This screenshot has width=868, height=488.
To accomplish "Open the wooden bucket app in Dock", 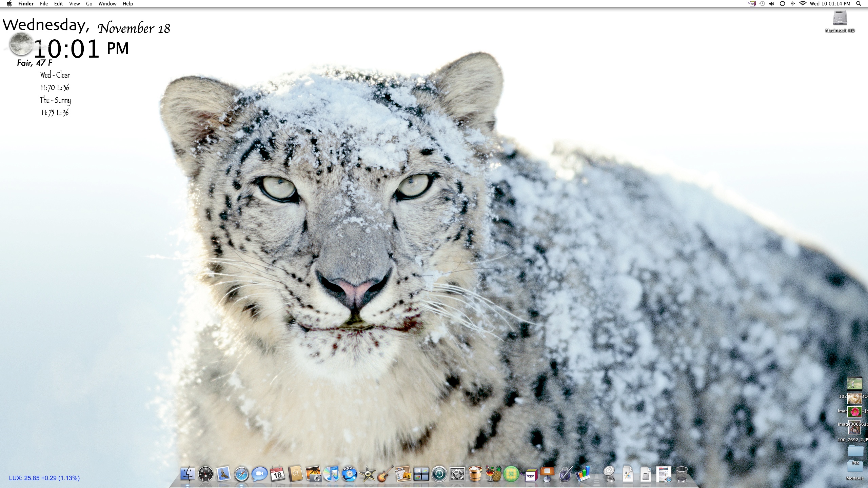I will tap(475, 473).
